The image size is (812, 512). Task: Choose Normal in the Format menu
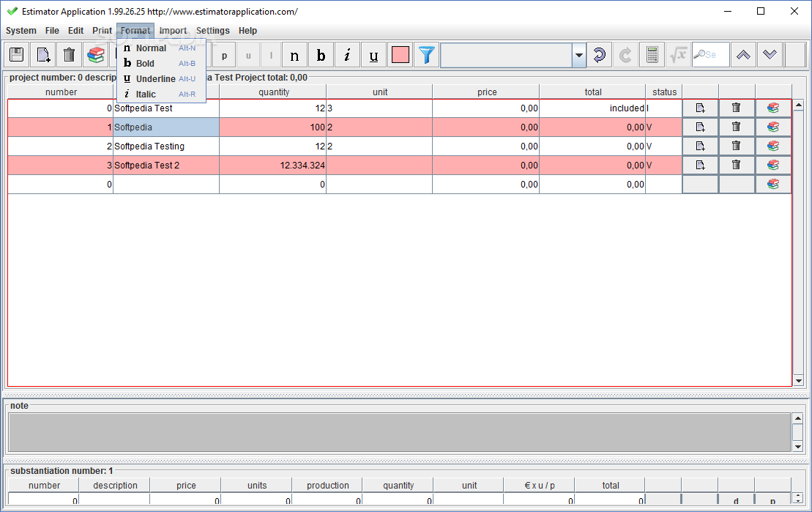tap(161, 48)
